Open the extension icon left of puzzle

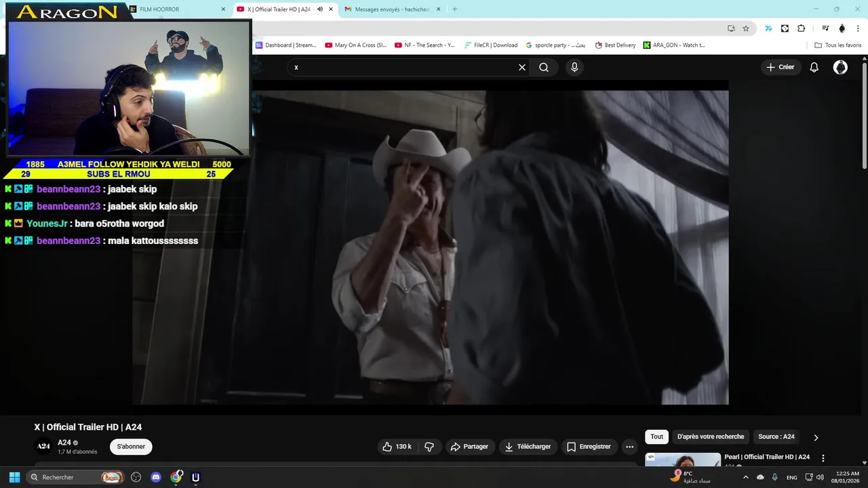point(785,28)
